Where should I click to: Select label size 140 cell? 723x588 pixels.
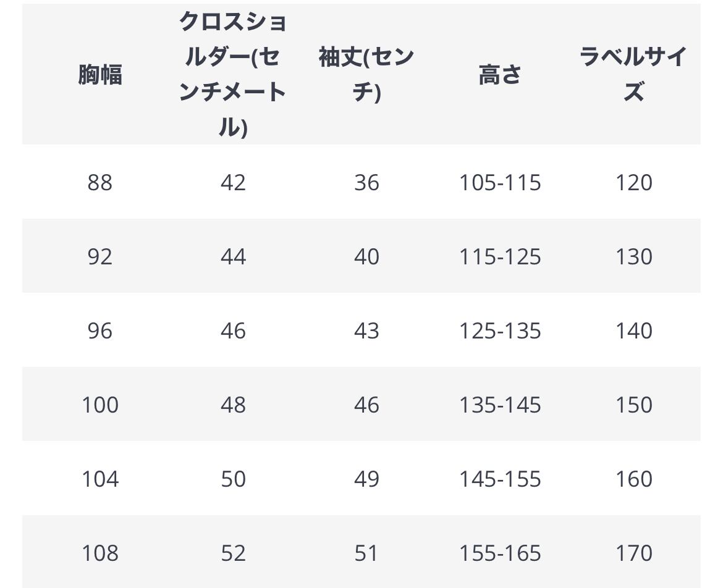click(633, 331)
